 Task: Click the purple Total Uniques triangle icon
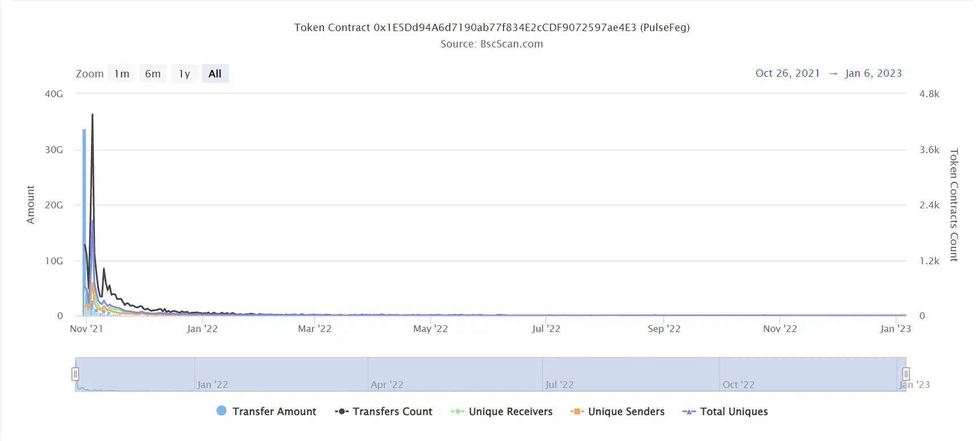click(689, 412)
